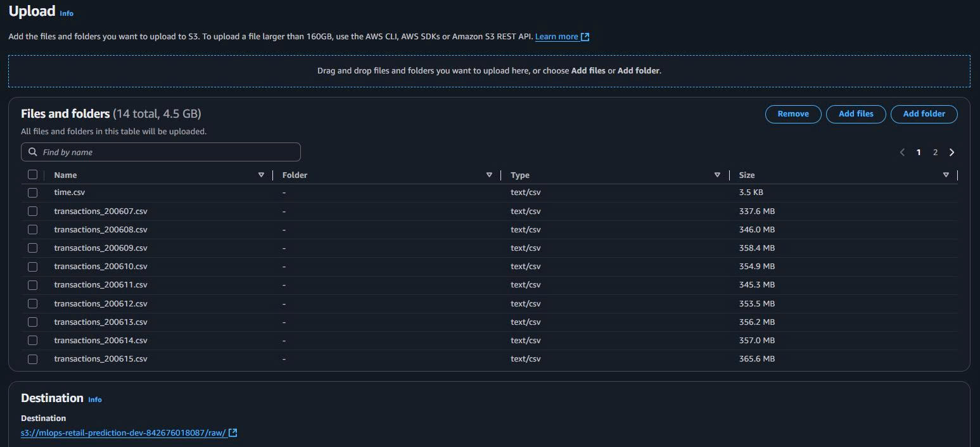This screenshot has width=980, height=447.
Task: Click the external link icon beside the S3 destination
Action: coord(232,432)
